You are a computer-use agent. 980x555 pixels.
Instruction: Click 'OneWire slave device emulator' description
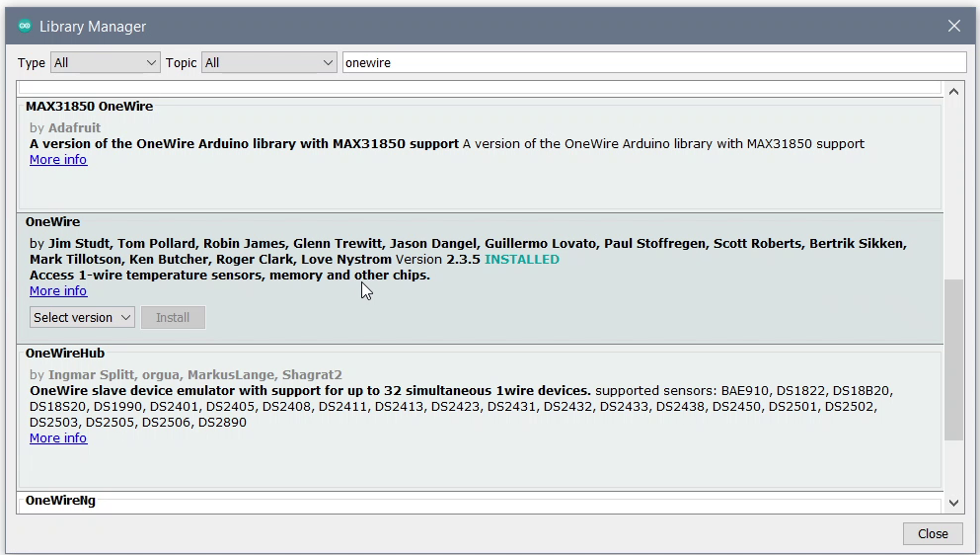[x=310, y=391]
